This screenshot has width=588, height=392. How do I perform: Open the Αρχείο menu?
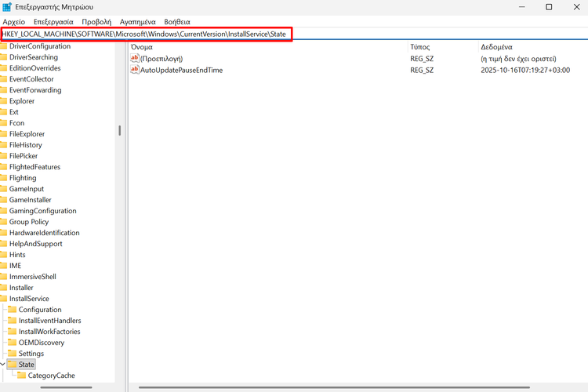14,22
